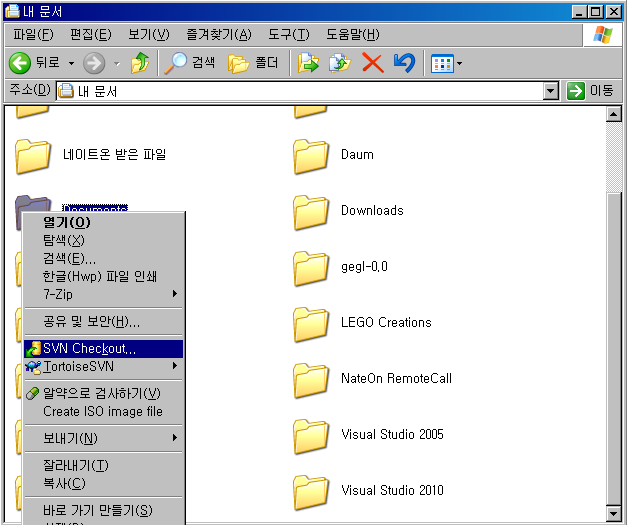
Task: Open the 파일(F) menu
Action: coord(33,34)
